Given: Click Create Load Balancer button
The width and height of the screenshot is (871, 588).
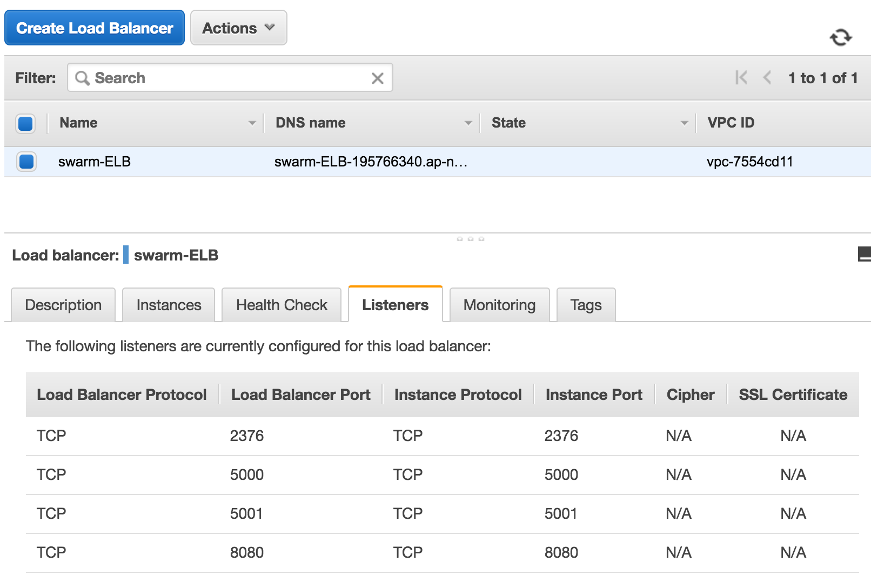Looking at the screenshot, I should [x=95, y=28].
